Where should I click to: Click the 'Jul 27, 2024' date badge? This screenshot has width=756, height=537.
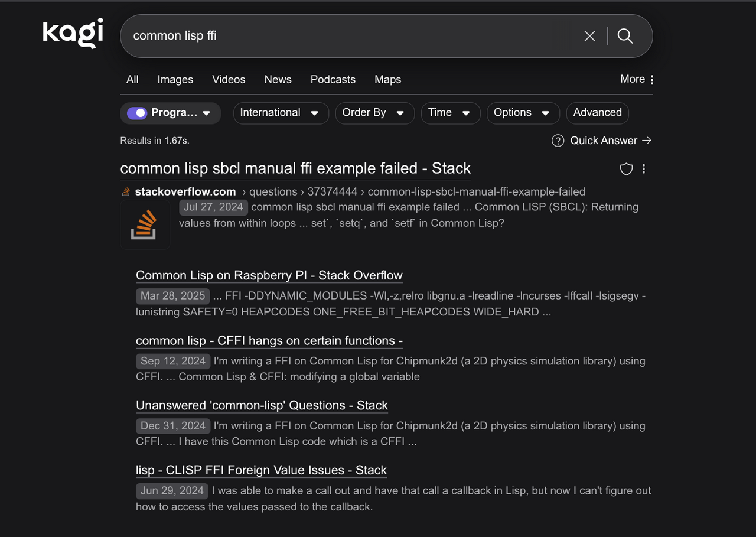(x=213, y=207)
